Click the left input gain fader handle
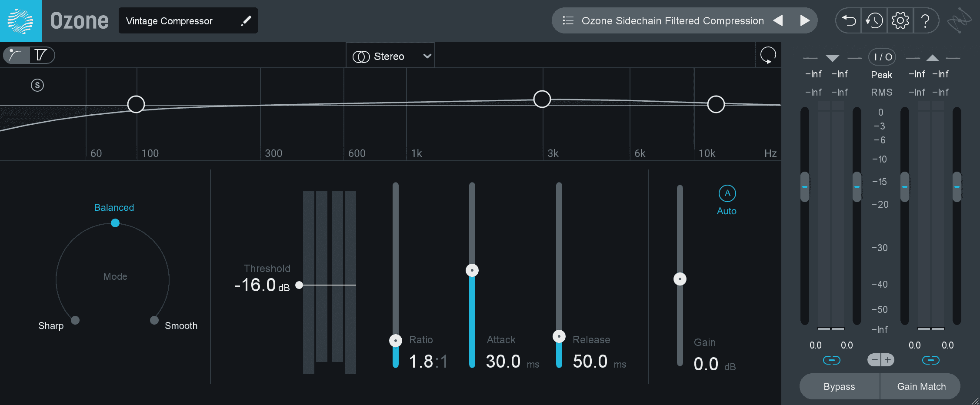 click(x=805, y=187)
